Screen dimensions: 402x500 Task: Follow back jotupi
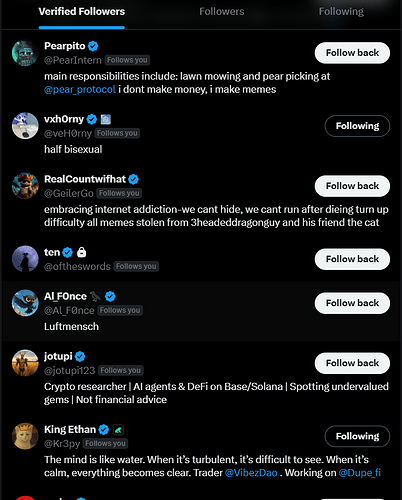tap(352, 363)
